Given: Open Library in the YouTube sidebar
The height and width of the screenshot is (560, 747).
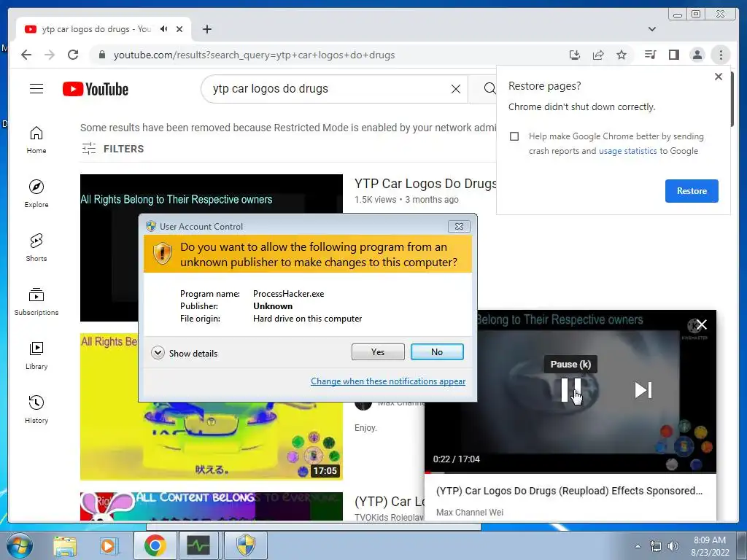Looking at the screenshot, I should tap(36, 356).
